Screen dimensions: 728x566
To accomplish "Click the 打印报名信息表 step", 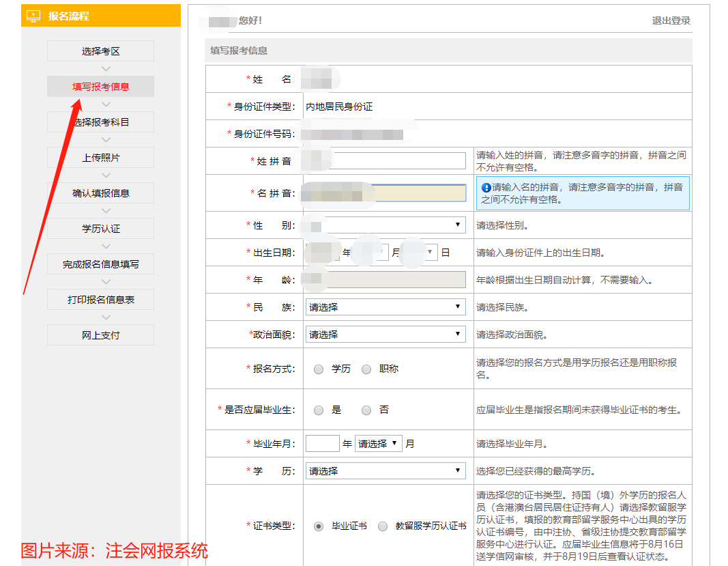I will click(100, 299).
